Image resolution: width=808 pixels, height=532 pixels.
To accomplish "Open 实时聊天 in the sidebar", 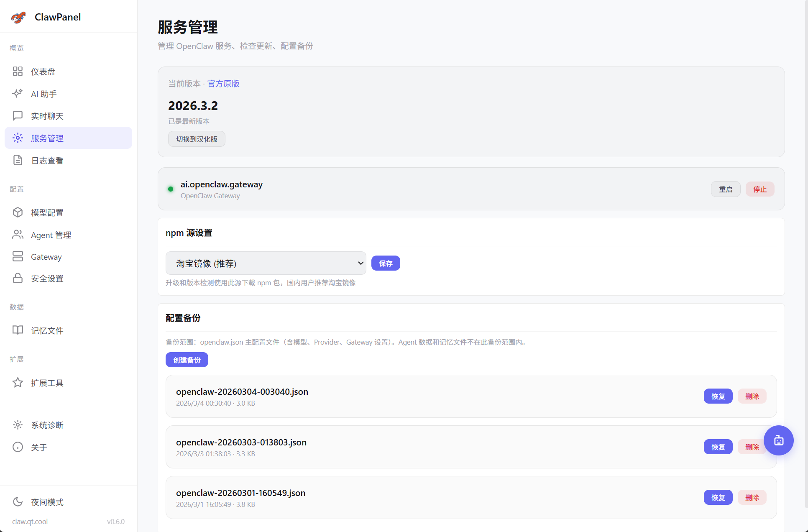I will coord(68,116).
